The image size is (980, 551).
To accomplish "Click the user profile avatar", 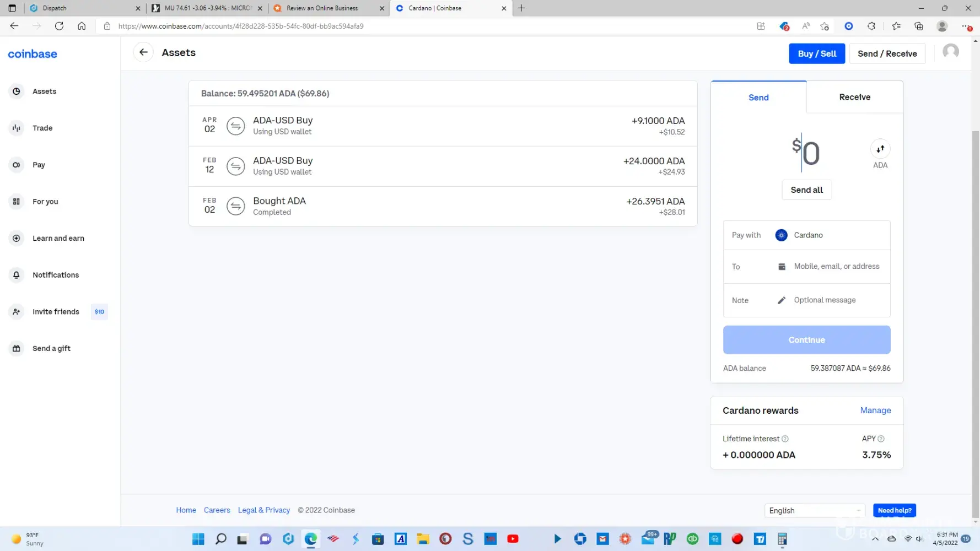I will (950, 52).
